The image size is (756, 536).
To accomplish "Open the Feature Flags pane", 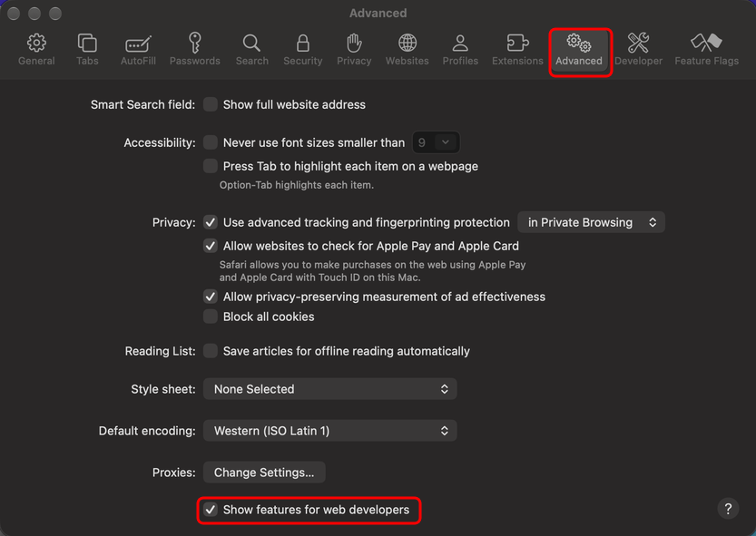I will [706, 50].
